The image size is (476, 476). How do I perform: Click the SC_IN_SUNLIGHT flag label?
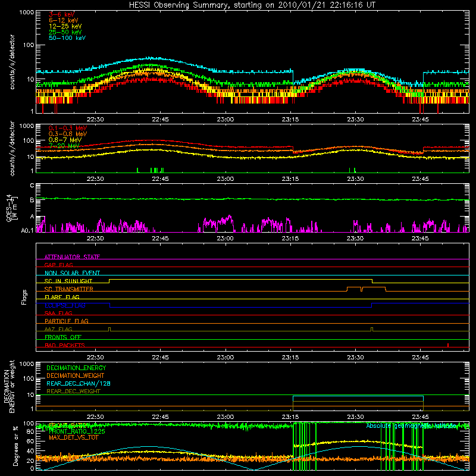coord(68,281)
